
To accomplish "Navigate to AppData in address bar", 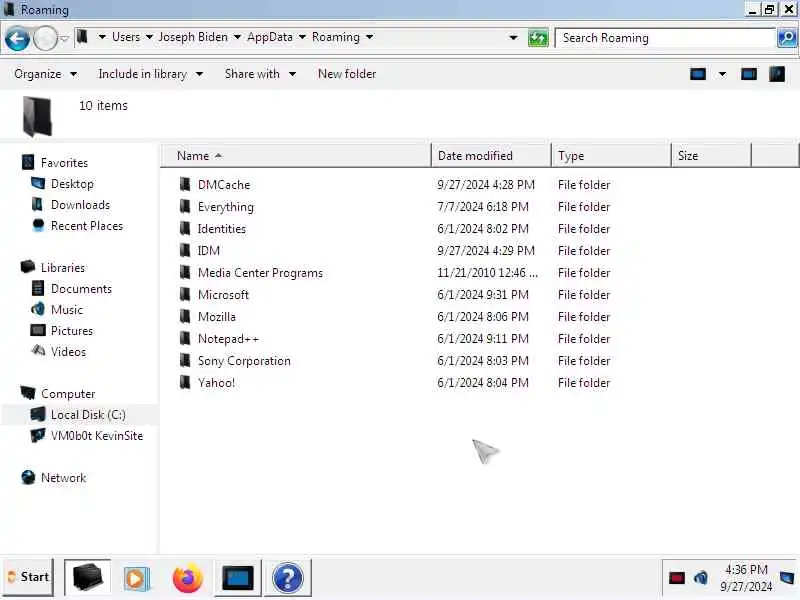I will click(x=270, y=37).
